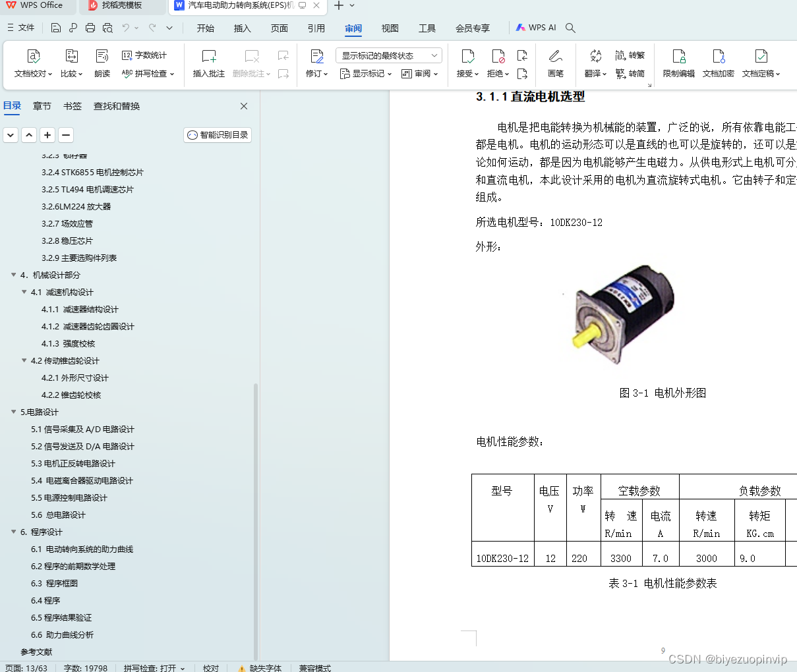Click the up arrow in outline panel

coord(29,135)
